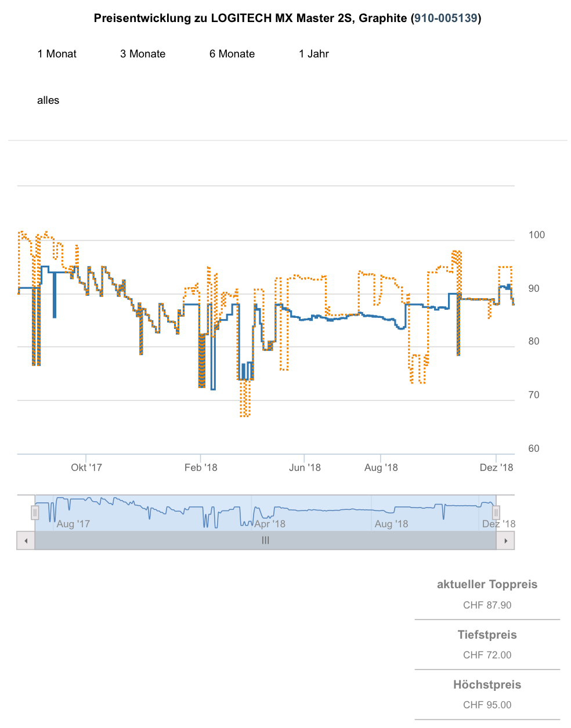571x728 pixels.
Task: Click the 100 label on the price axis
Action: [536, 235]
